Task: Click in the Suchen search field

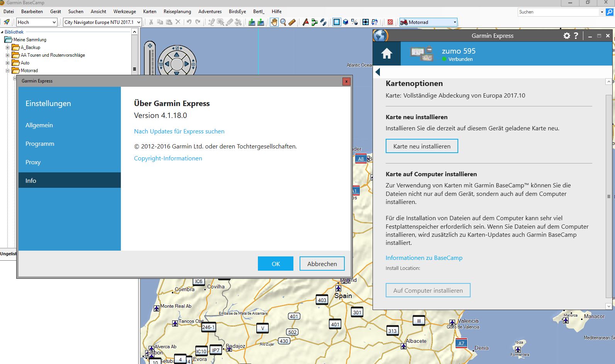Action: pos(558,12)
